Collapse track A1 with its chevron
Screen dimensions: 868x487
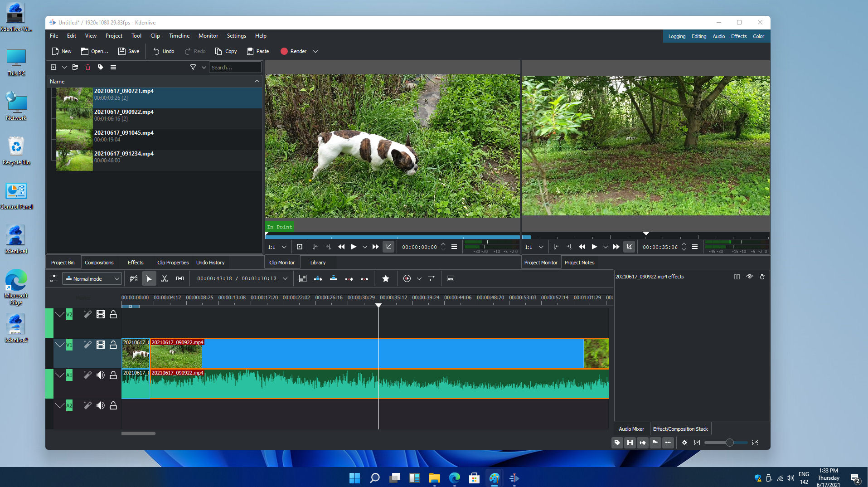(60, 375)
